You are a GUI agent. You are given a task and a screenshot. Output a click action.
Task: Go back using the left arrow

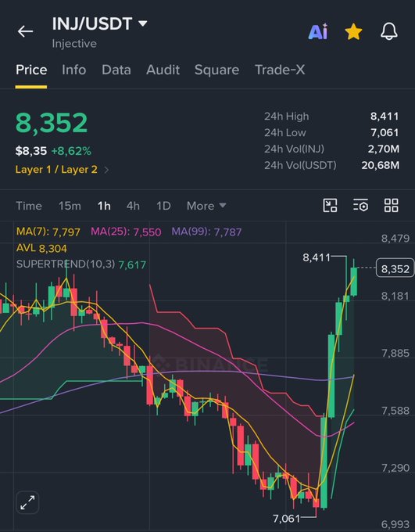26,31
